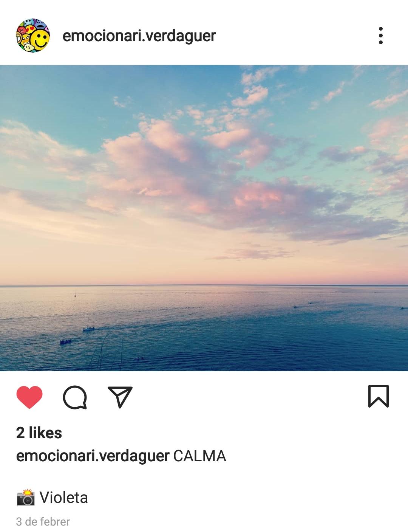Tap the horizon line in the photo

click(204, 285)
